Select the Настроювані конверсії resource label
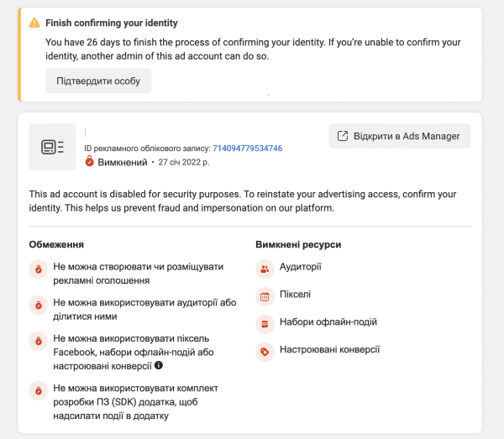The height and width of the screenshot is (439, 504). pyautogui.click(x=330, y=350)
